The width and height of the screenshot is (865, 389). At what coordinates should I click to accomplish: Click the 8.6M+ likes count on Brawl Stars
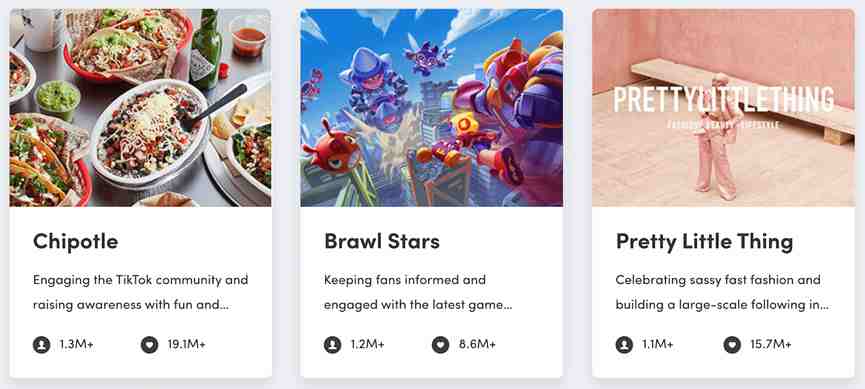point(477,345)
